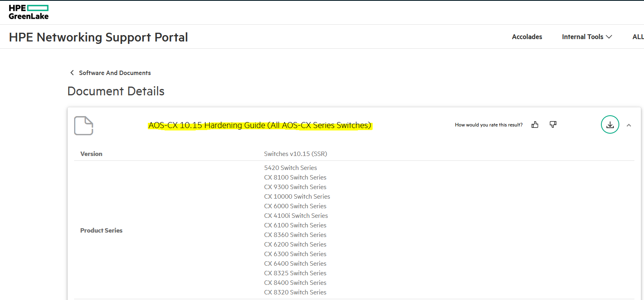Screen dimensions: 644x300
Task: Open the Internal Tools dropdown
Action: pos(587,37)
